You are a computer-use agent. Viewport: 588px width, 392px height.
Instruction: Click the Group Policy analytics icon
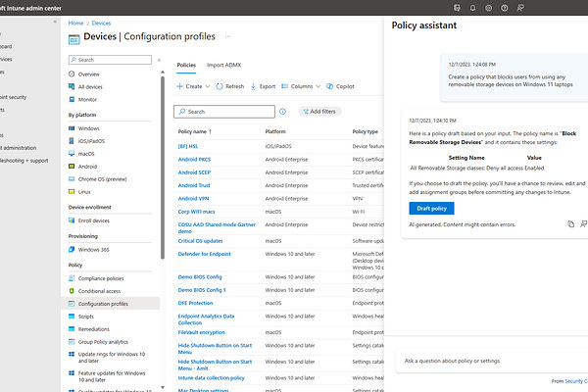point(72,342)
